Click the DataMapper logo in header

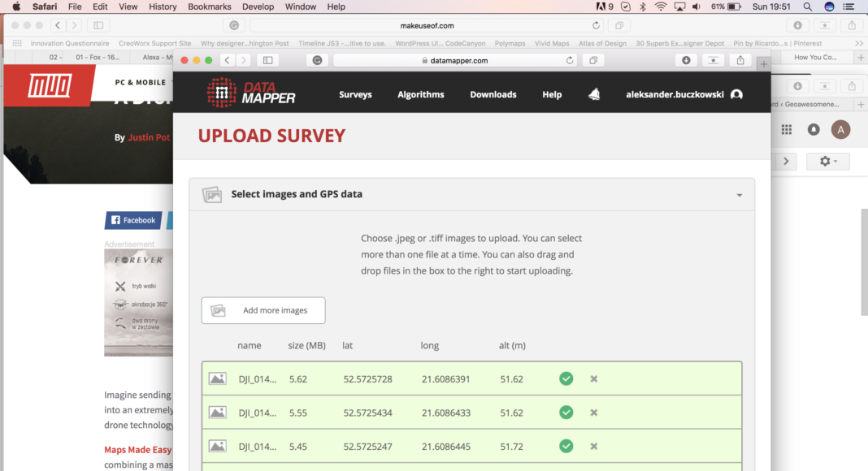coord(250,93)
